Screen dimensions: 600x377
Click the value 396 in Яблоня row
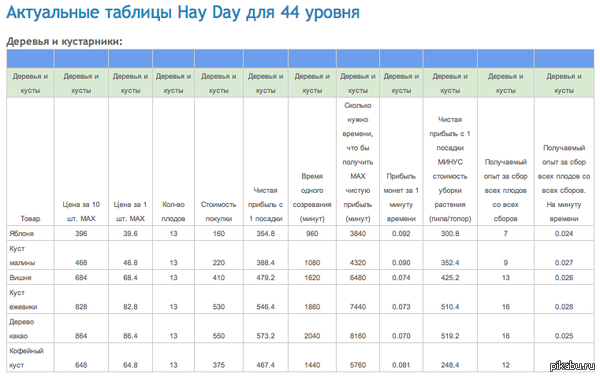tap(81, 233)
